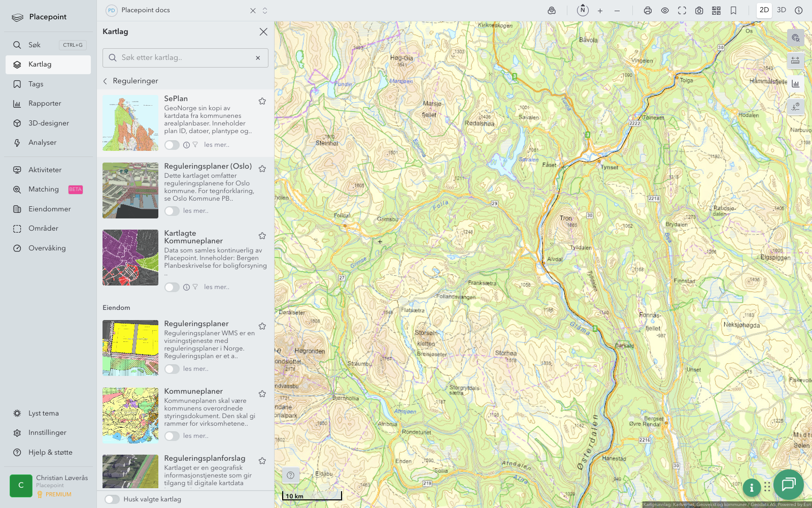
Task: Read more about SePlan via les mer
Action: point(217,145)
